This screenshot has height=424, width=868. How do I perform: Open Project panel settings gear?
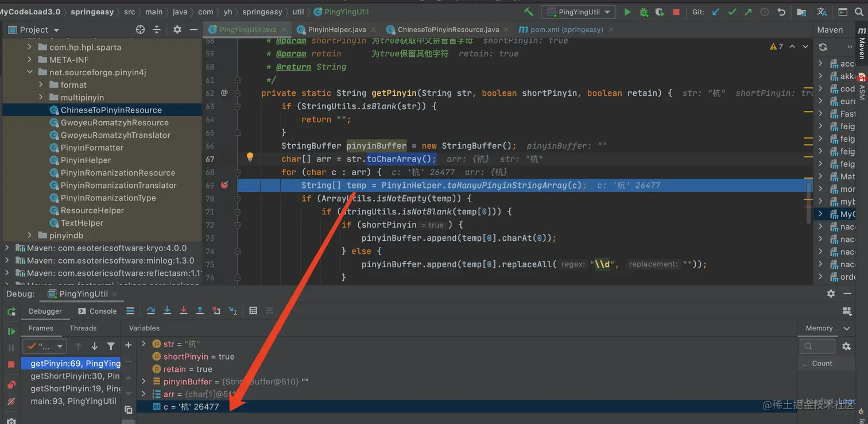pyautogui.click(x=177, y=29)
